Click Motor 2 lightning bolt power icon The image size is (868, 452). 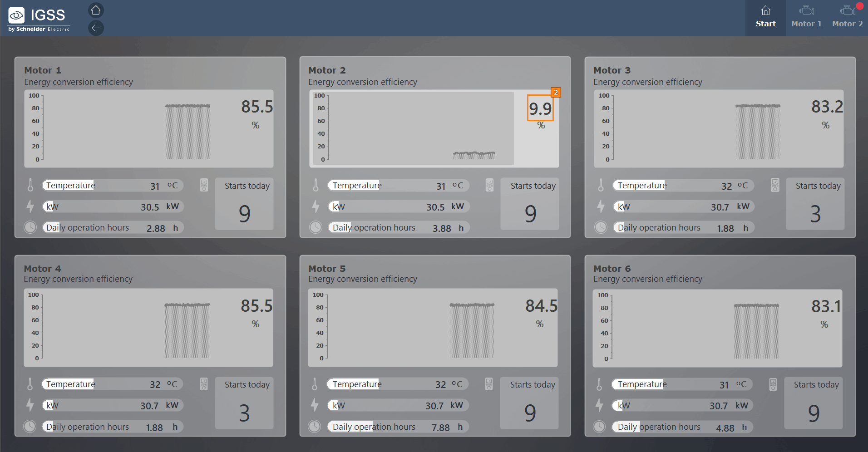(x=316, y=206)
